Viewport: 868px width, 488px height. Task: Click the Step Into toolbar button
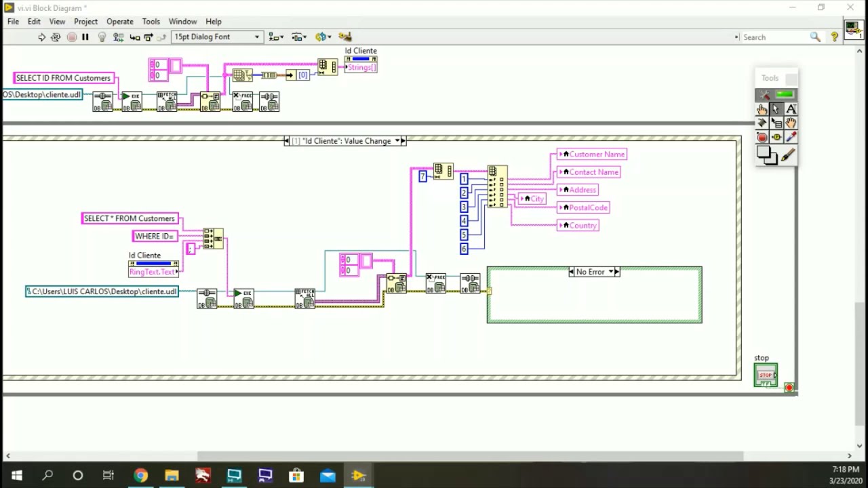coord(134,37)
